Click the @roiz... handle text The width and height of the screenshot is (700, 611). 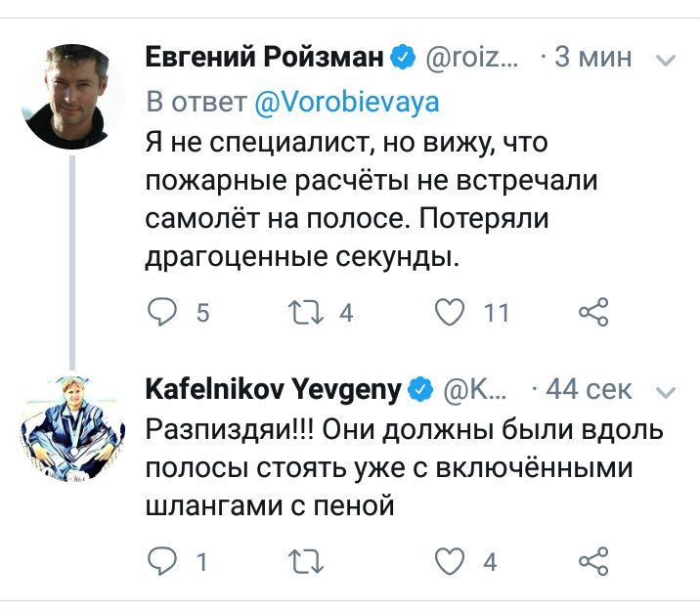[472, 58]
